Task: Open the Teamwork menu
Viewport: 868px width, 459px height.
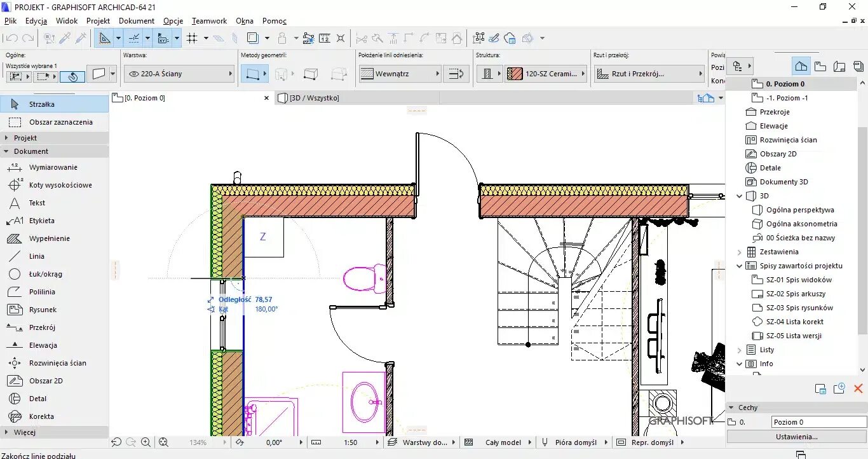Action: (x=209, y=21)
